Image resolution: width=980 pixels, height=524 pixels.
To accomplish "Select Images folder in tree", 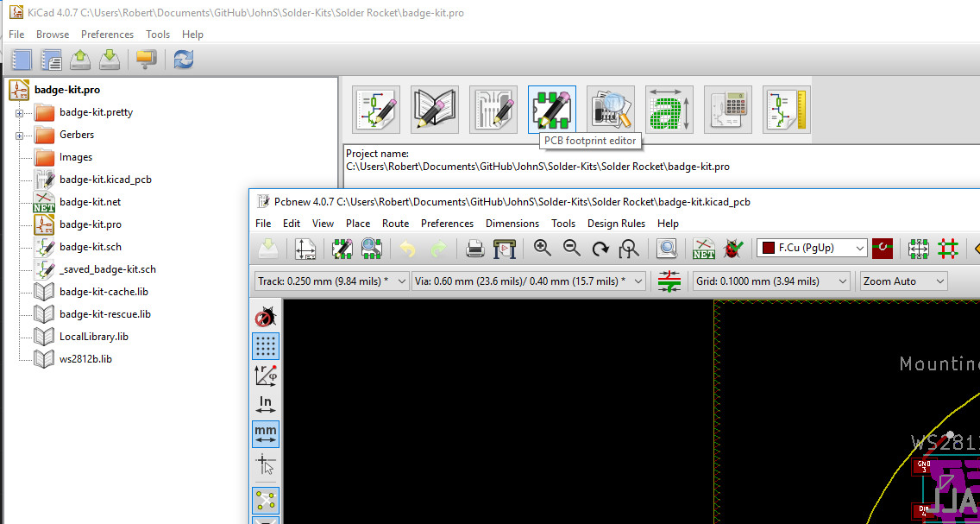I will (x=76, y=157).
